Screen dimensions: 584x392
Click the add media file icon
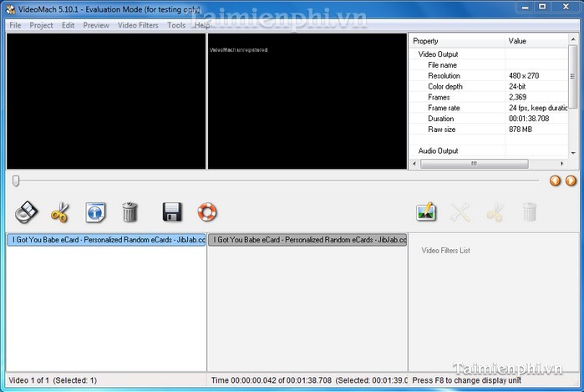click(x=28, y=212)
